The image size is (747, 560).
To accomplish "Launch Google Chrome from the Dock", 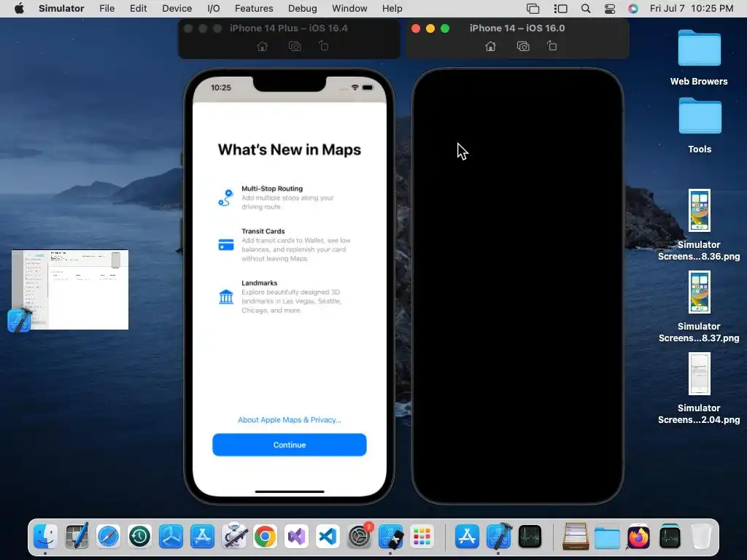I will click(x=266, y=537).
